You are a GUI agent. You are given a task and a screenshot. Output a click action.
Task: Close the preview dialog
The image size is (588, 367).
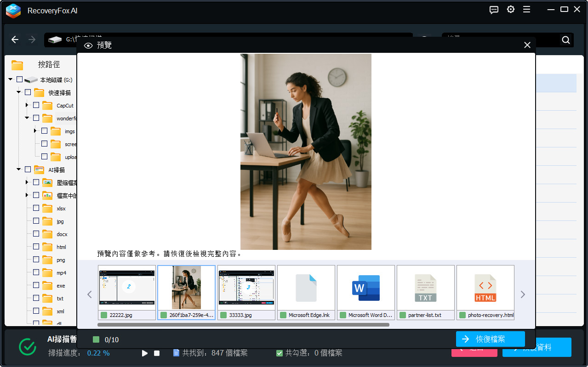click(x=527, y=45)
